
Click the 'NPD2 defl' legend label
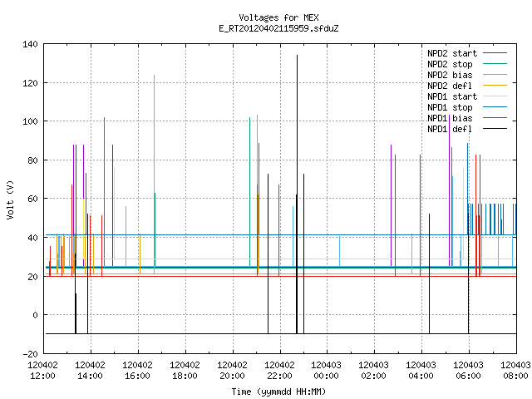[450, 86]
